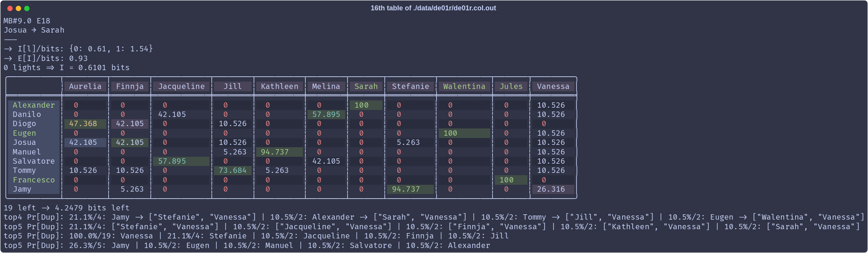
Task: Click the green Jules column header
Action: point(511,86)
